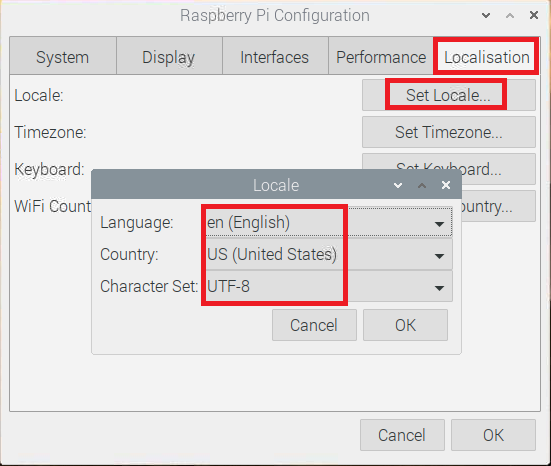Click the Locale: label in the main window
This screenshot has height=466, width=551.
(39, 95)
